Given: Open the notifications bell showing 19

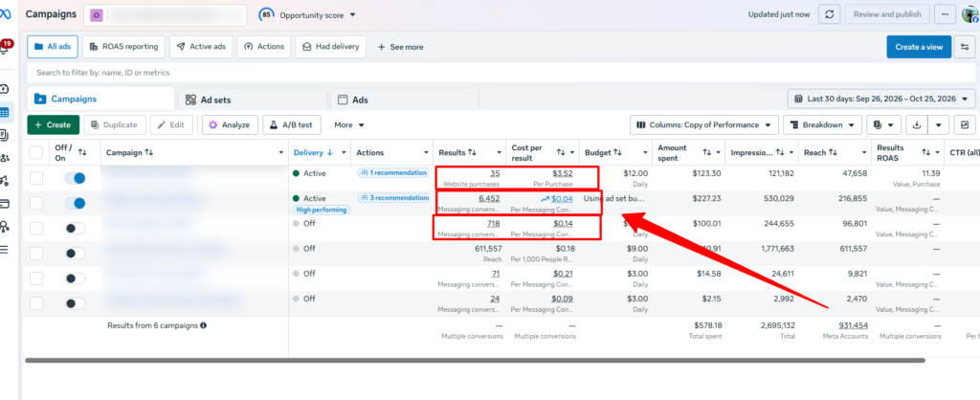Looking at the screenshot, I should pos(5,48).
